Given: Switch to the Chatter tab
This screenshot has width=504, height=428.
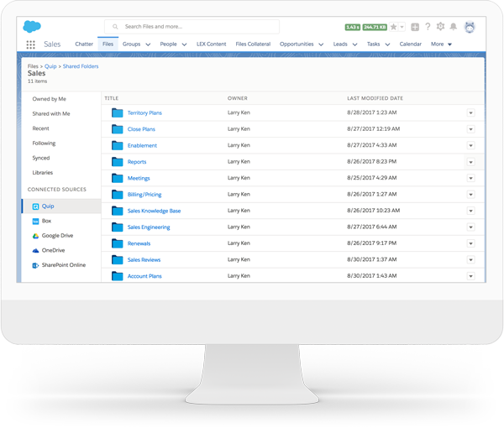Looking at the screenshot, I should coord(84,44).
